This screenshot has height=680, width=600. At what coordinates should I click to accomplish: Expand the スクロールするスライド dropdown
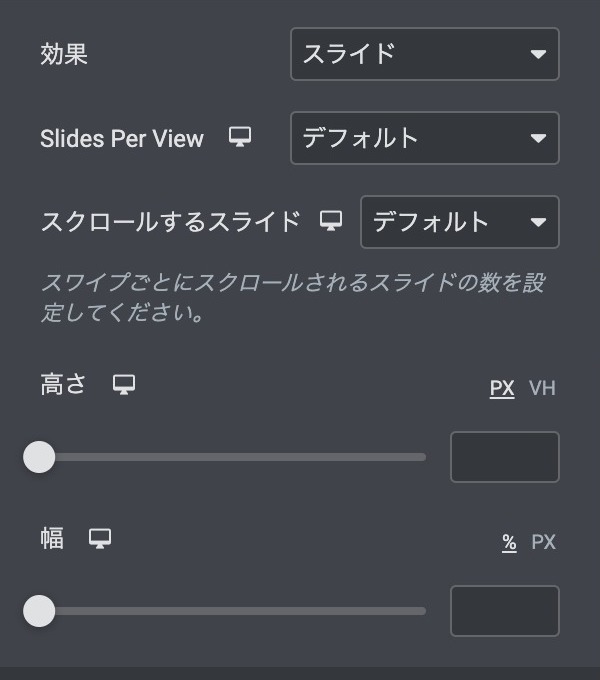click(459, 222)
